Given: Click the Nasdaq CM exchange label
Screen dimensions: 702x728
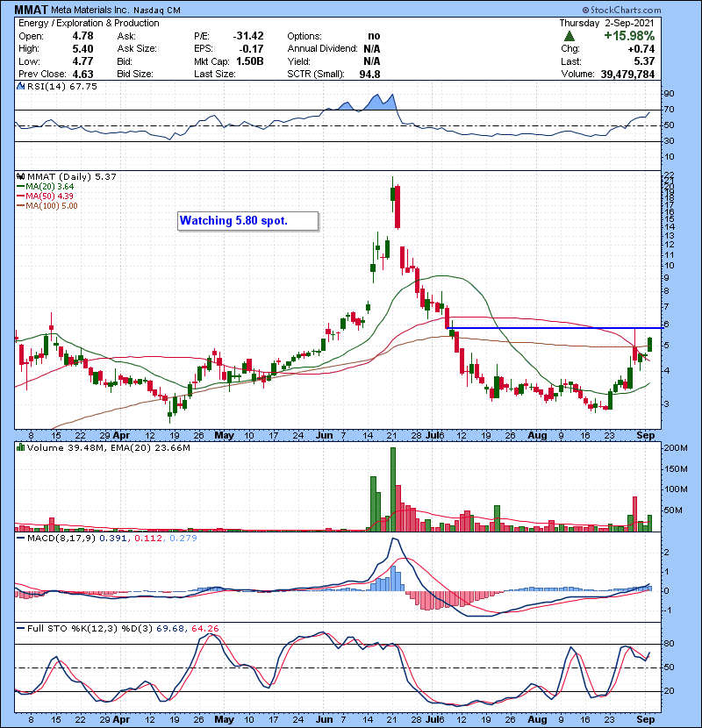Looking at the screenshot, I should point(157,11).
